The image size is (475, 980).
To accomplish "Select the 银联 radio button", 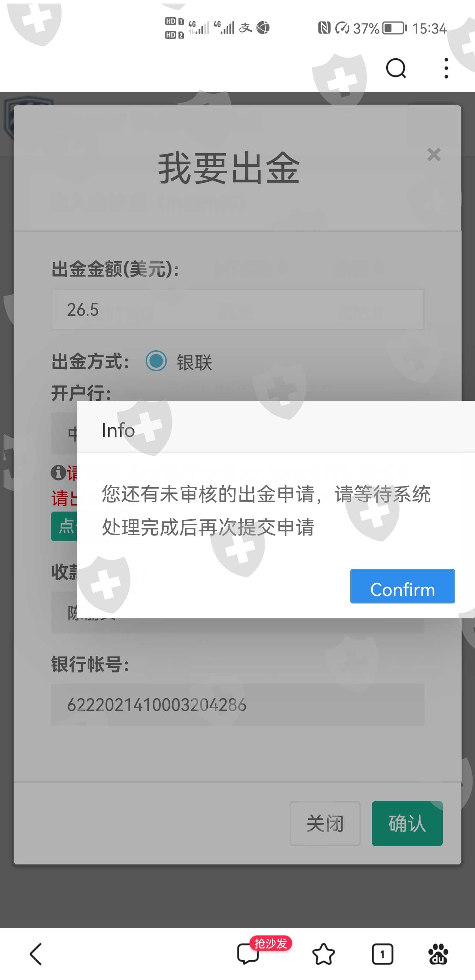I will [x=156, y=361].
